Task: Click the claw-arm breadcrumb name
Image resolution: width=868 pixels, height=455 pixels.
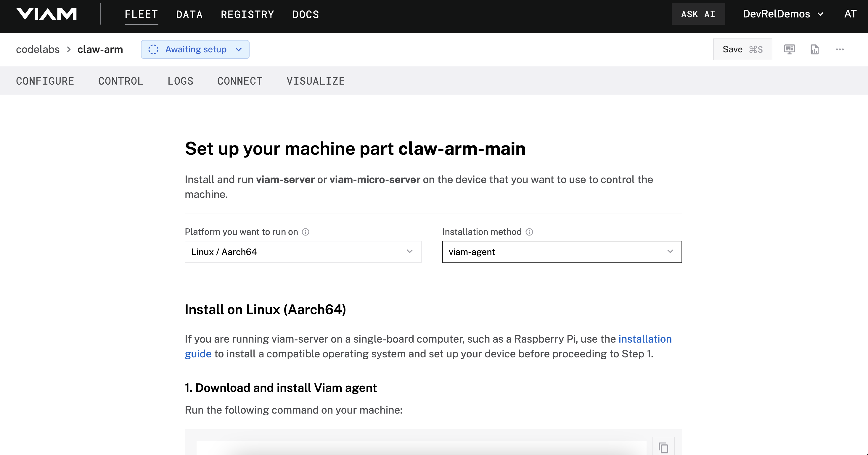Action: pos(100,49)
